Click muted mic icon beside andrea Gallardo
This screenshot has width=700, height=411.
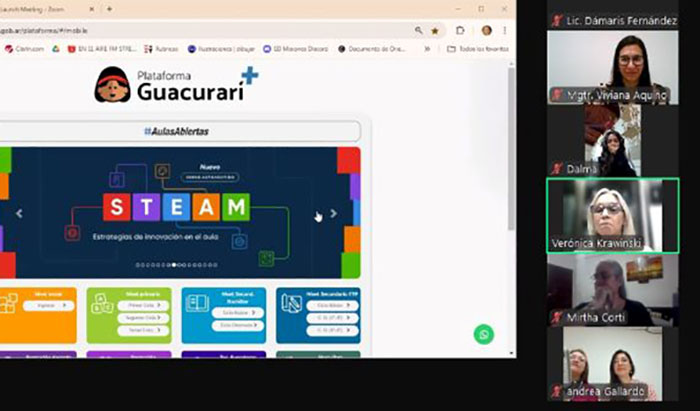point(556,391)
